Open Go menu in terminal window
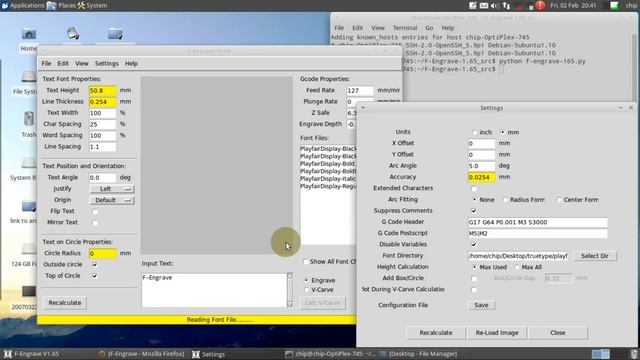This screenshot has height=360, width=640. coord(429,28)
